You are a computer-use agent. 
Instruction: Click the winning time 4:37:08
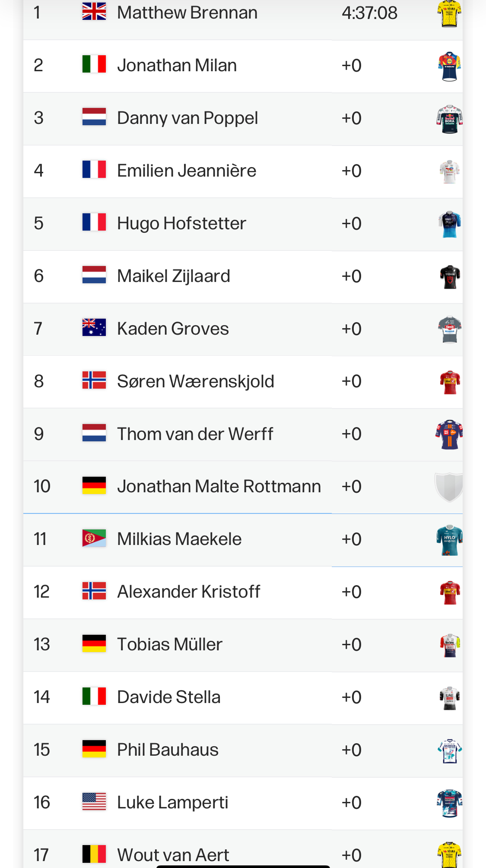[x=369, y=13]
